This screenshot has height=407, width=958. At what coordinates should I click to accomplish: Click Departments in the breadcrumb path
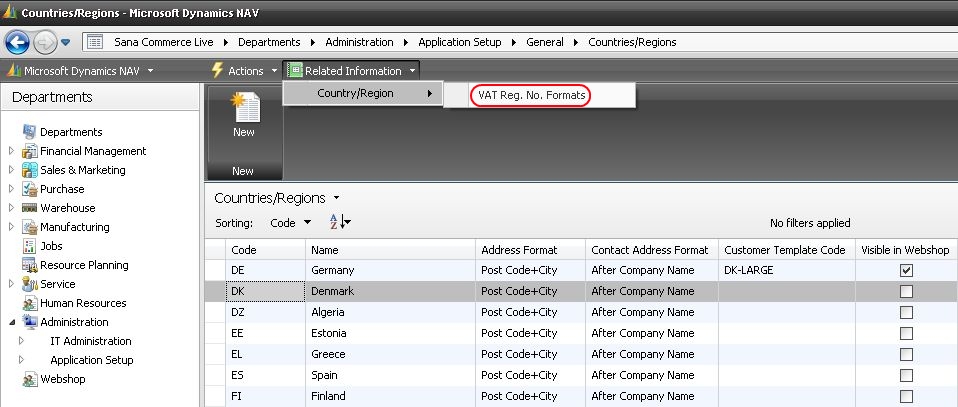[x=269, y=42]
